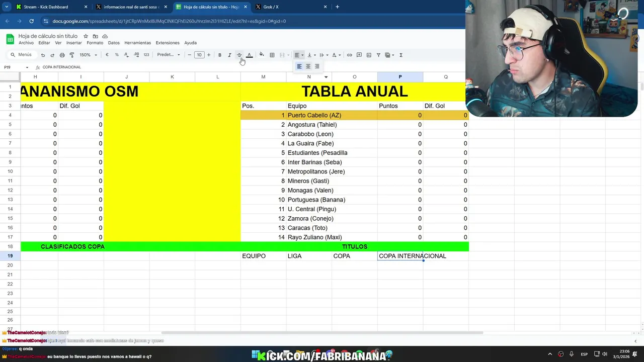644x362 pixels.
Task: Open the Editar menu
Action: pyautogui.click(x=44, y=43)
